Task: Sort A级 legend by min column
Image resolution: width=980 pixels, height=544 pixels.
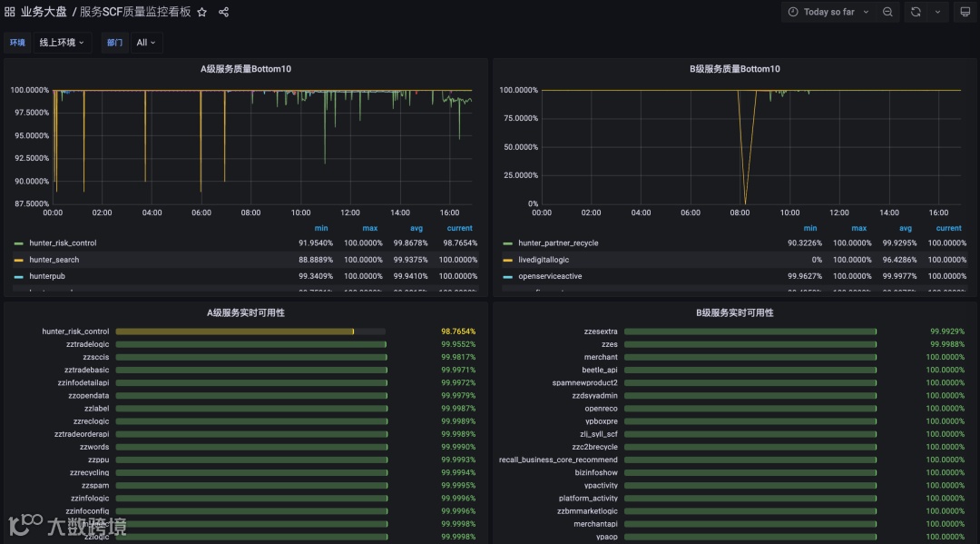Action: (x=321, y=228)
